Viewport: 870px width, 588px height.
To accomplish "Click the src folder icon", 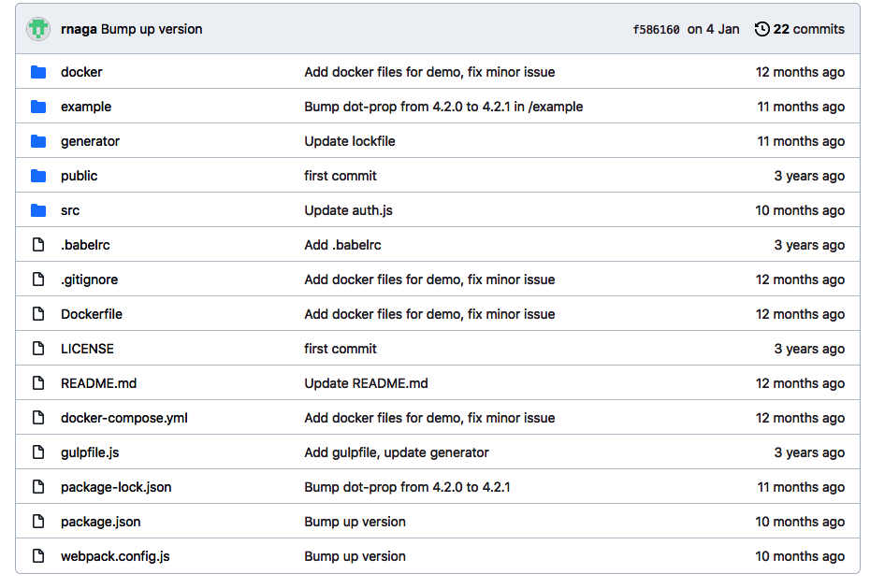I will [x=37, y=210].
